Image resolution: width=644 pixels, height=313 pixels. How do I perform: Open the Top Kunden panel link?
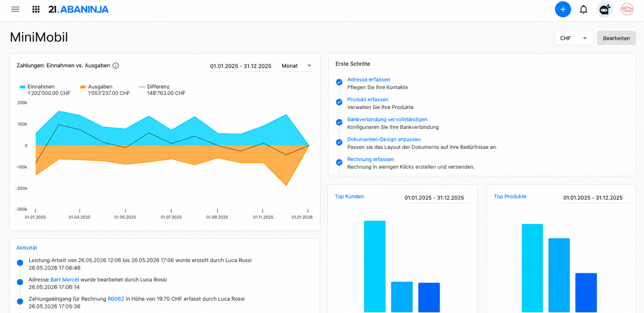(349, 196)
